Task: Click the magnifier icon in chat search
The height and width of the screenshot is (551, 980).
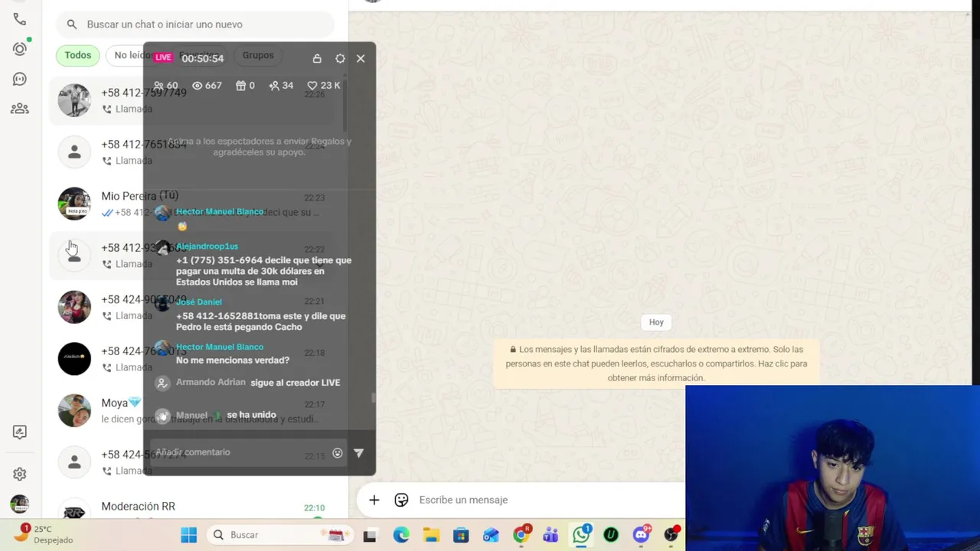Action: pos(72,24)
